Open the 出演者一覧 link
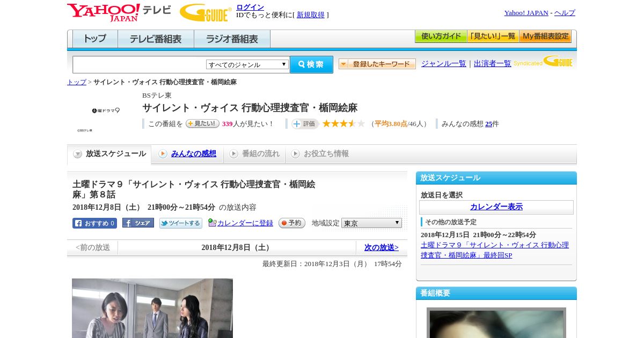This screenshot has height=338, width=644. [x=493, y=63]
